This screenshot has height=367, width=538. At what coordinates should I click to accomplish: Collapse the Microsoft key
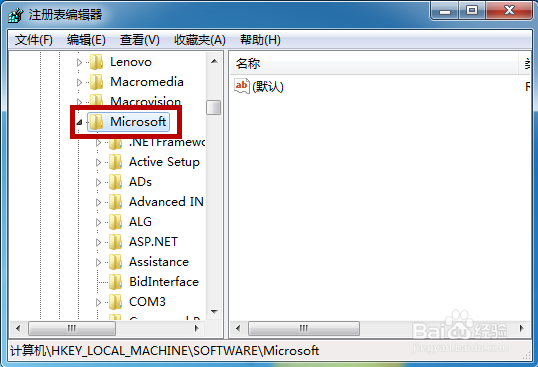pyautogui.click(x=79, y=122)
